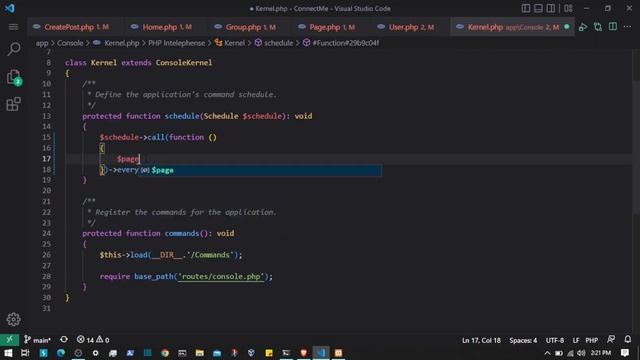Toggle the primary side bar layout icon
The width and height of the screenshot is (640, 360).
[526, 8]
